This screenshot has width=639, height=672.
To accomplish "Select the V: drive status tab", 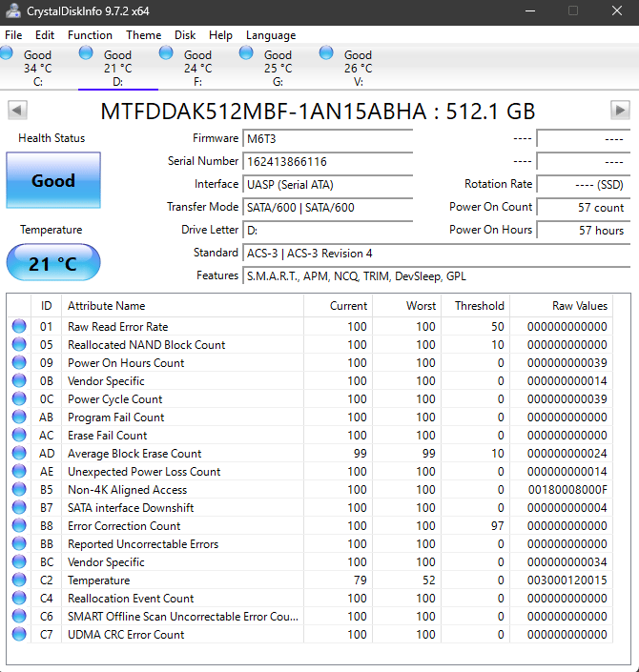I will [358, 68].
